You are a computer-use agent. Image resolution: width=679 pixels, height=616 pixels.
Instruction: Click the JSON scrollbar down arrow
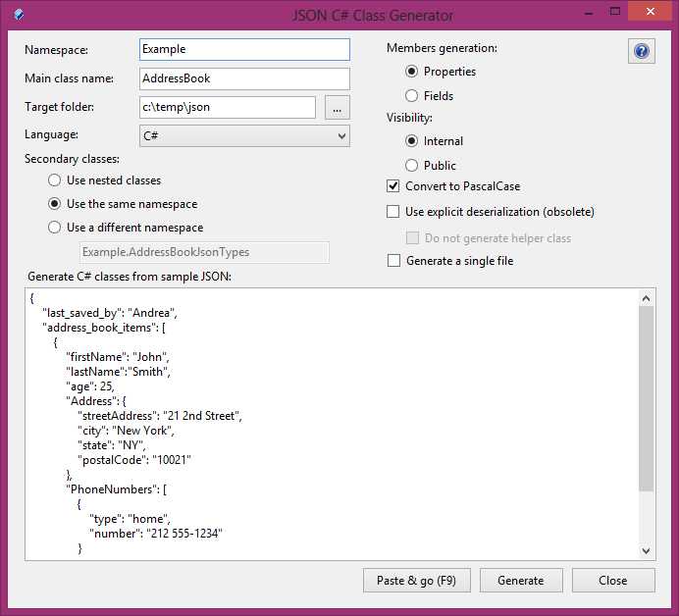pyautogui.click(x=646, y=550)
